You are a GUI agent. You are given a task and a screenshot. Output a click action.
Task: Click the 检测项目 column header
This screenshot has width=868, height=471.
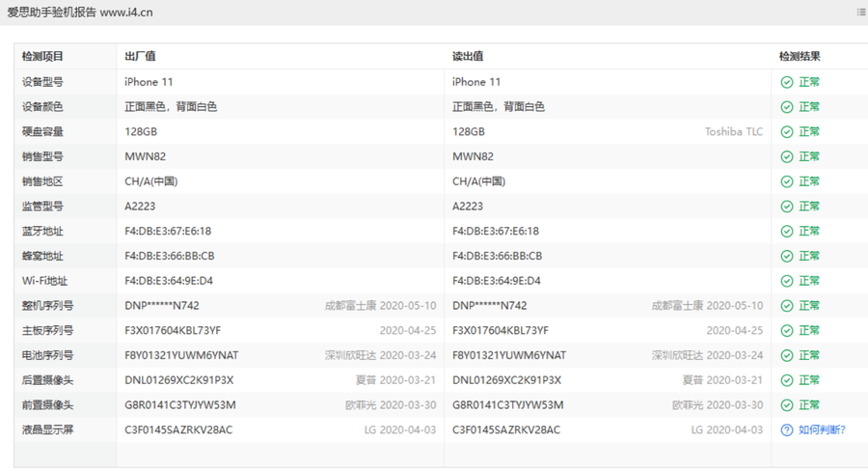click(42, 57)
